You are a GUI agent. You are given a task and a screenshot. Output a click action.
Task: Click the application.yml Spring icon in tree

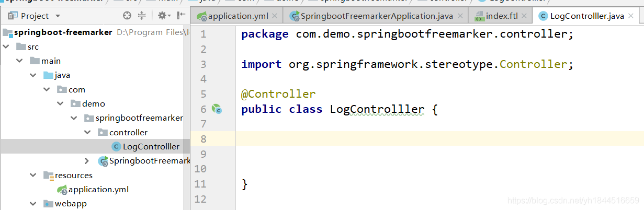[62, 190]
